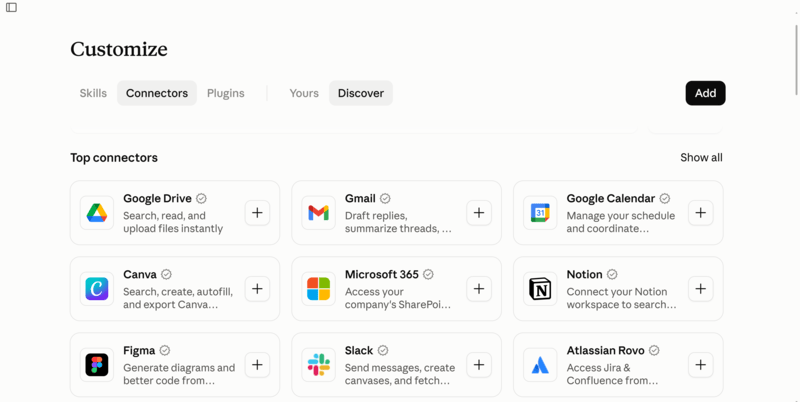Open the Notion connector title
800x402 pixels.
pos(584,274)
